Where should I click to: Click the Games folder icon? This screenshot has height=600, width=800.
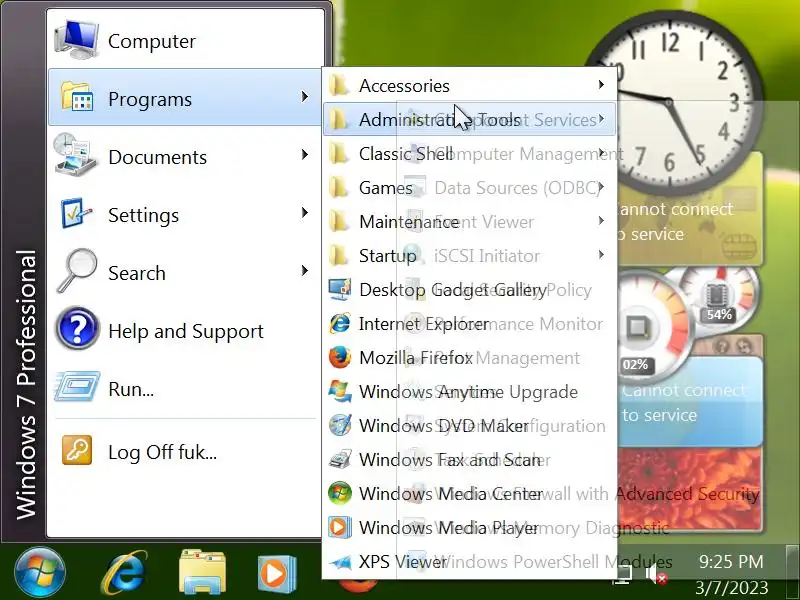click(339, 187)
